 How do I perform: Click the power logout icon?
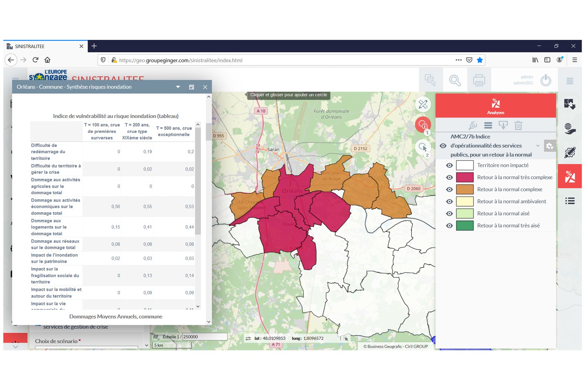(x=546, y=80)
